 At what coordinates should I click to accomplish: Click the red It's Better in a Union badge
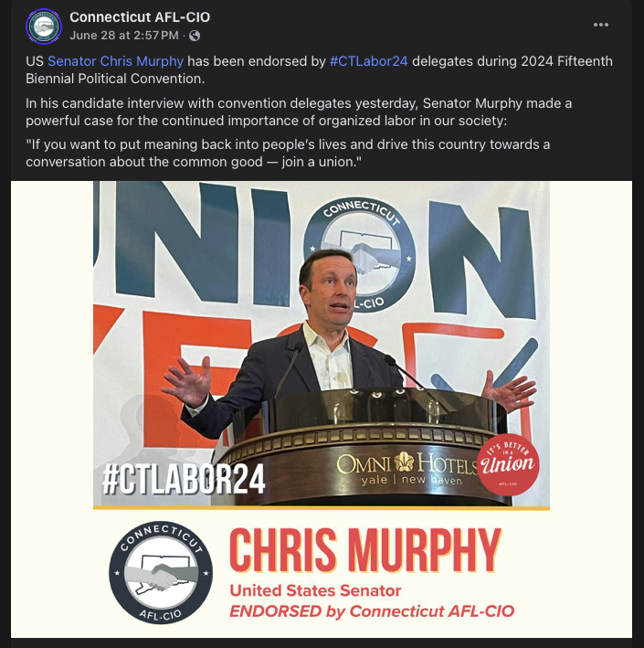[508, 464]
